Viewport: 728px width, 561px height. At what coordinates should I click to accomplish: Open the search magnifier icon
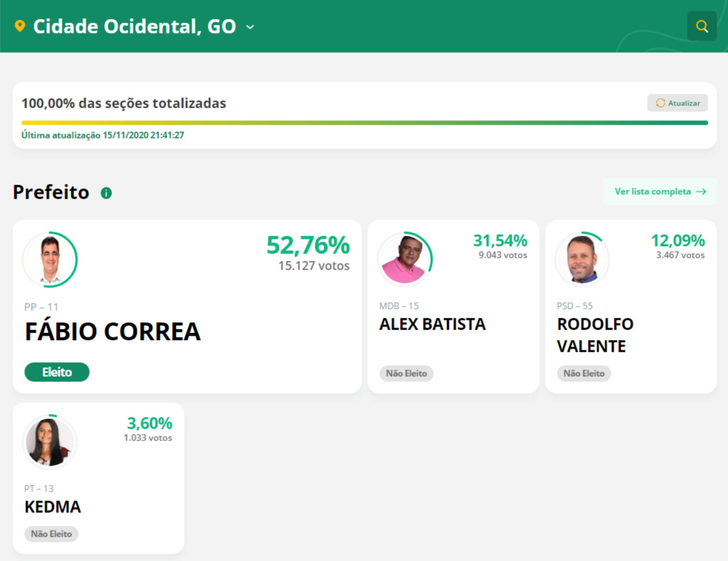[x=702, y=26]
